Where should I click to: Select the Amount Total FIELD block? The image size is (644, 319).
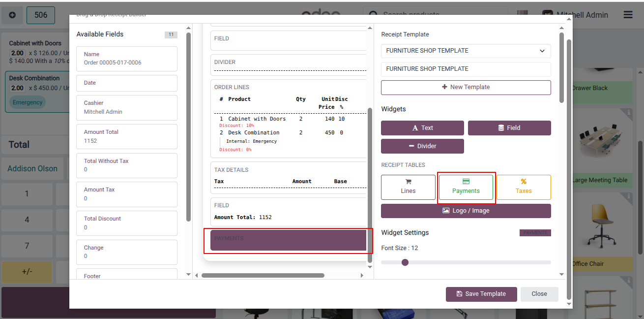[289, 212]
